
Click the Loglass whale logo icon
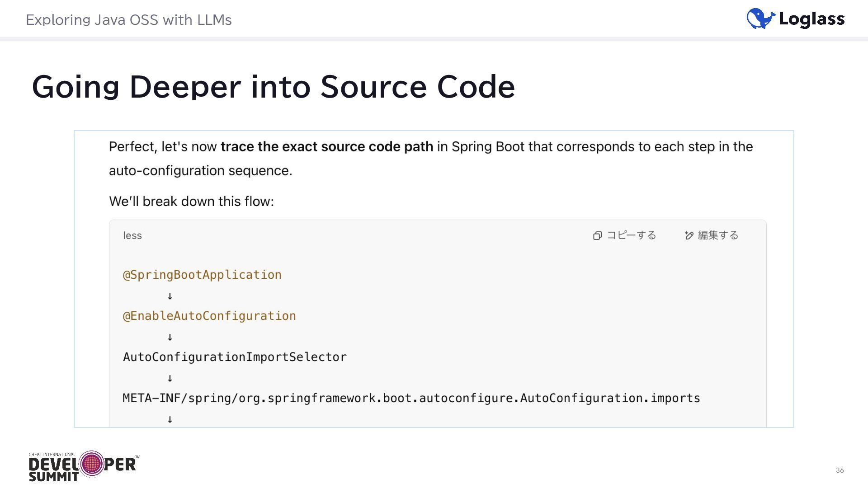[x=760, y=19]
